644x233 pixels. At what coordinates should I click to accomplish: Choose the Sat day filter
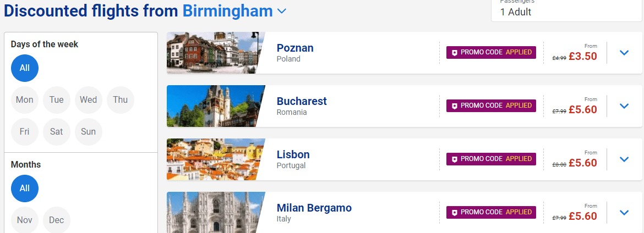tap(57, 132)
